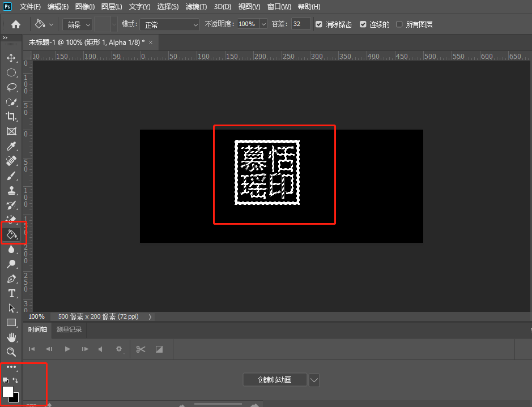Mute timeline audio playback
The height and width of the screenshot is (407, 532).
pos(101,349)
